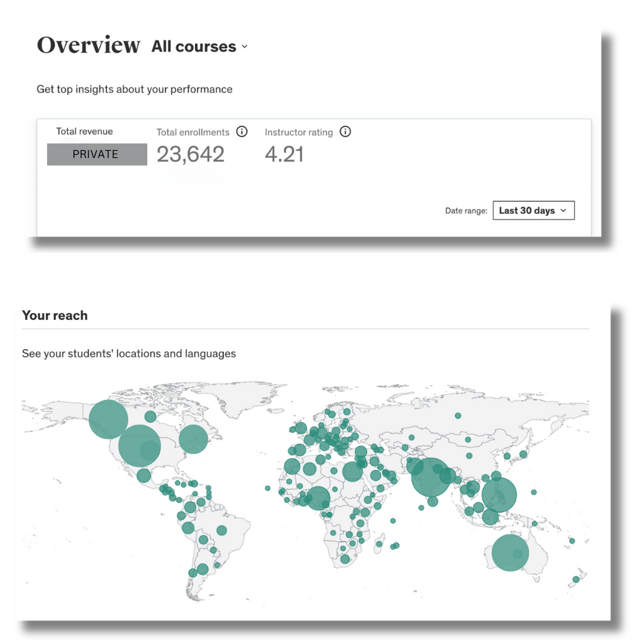The width and height of the screenshot is (644, 644).
Task: Open the All courses dropdown
Action: pos(199,47)
